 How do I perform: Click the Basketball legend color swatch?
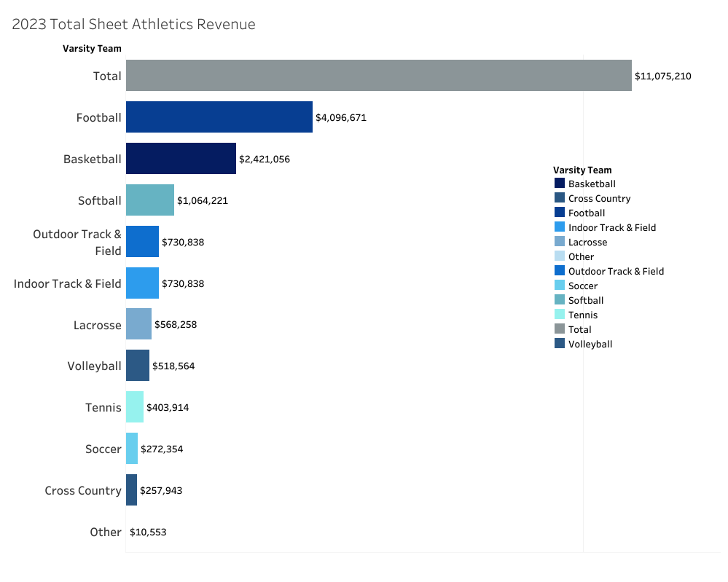pos(560,184)
